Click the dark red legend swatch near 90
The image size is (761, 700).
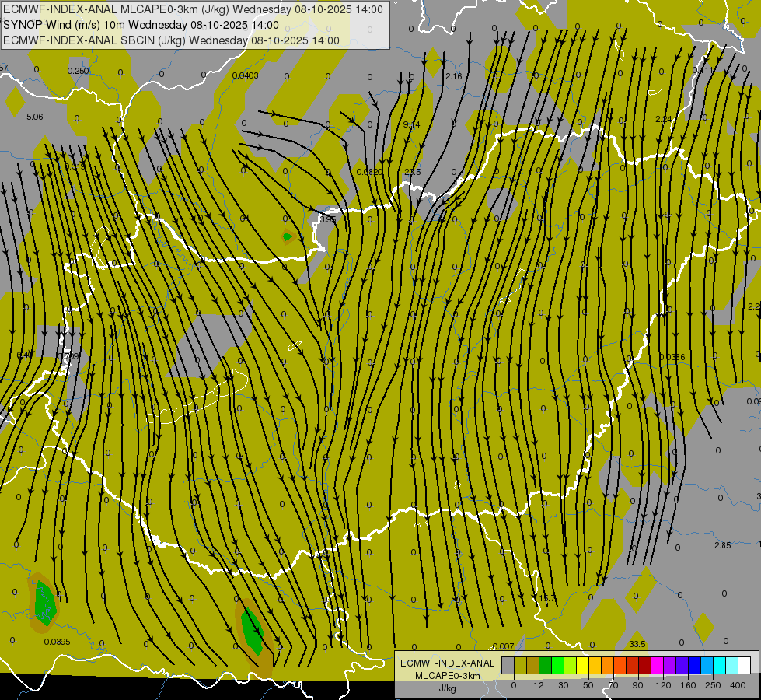(644, 665)
